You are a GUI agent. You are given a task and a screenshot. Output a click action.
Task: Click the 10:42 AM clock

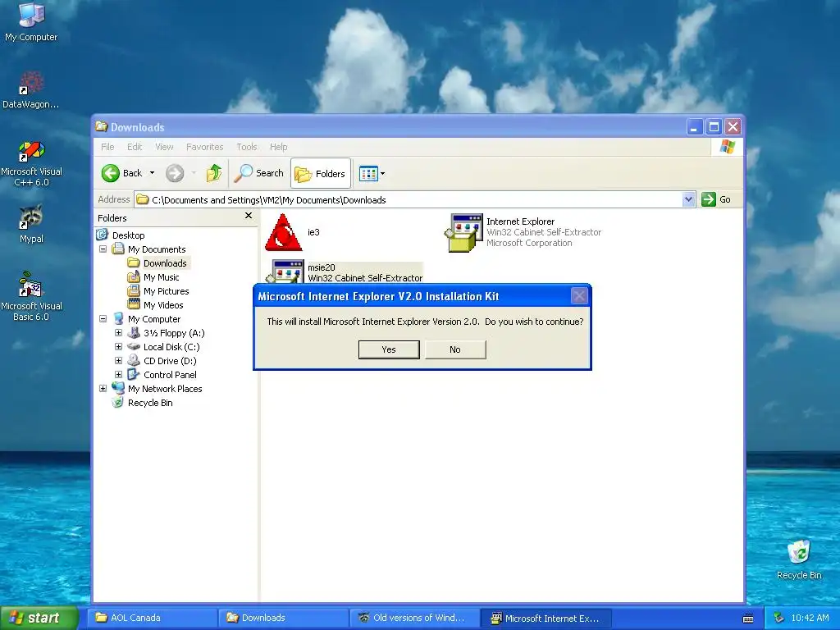point(810,618)
